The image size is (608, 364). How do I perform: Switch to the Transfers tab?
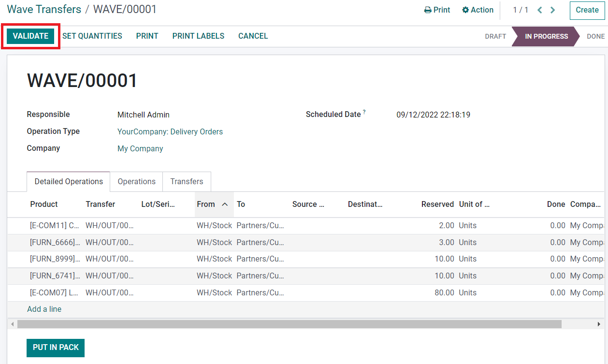187,182
